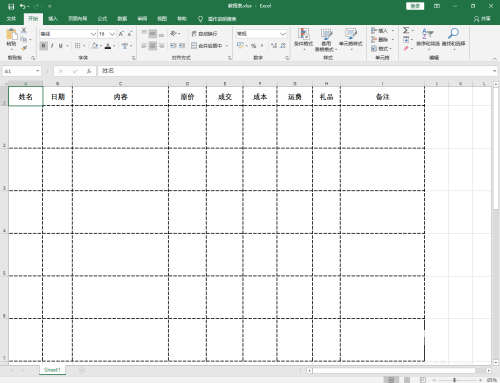Click the Increase Font Size icon
Image resolution: width=500 pixels, height=383 pixels.
121,34
